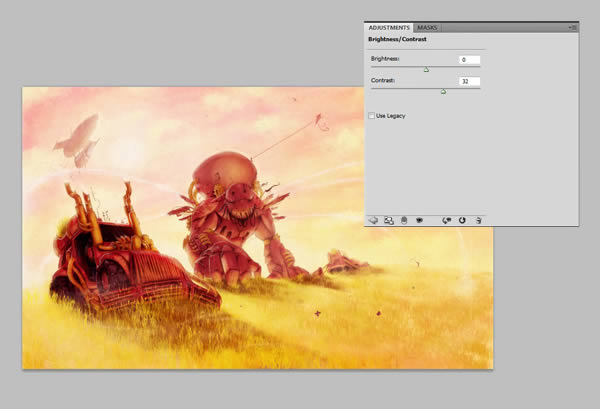Open the Adjustments panel flyout menu

coord(573,28)
